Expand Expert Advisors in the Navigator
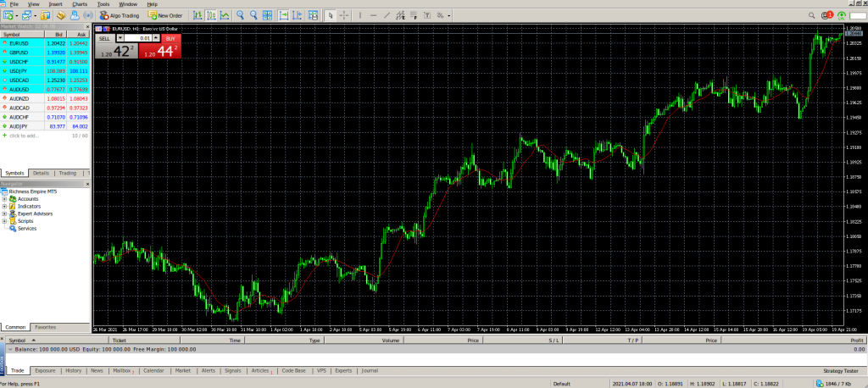868x388 pixels. 4,213
